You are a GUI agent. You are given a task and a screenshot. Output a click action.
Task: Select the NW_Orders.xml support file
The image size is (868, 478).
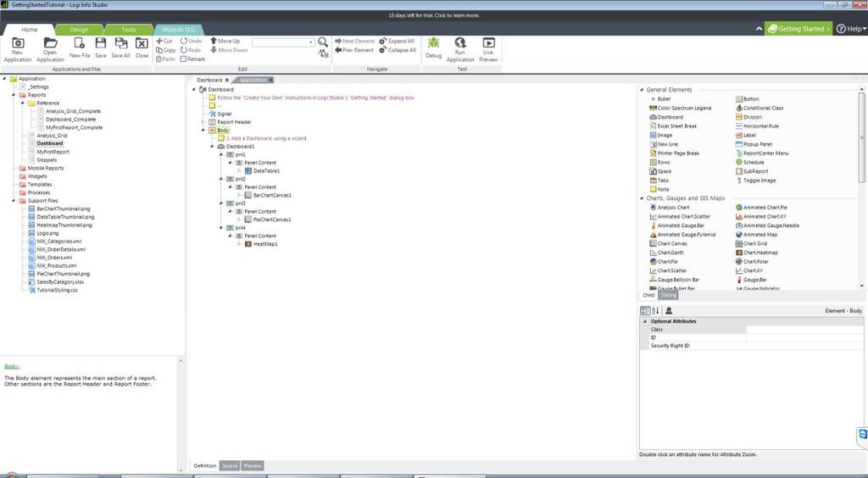click(54, 258)
